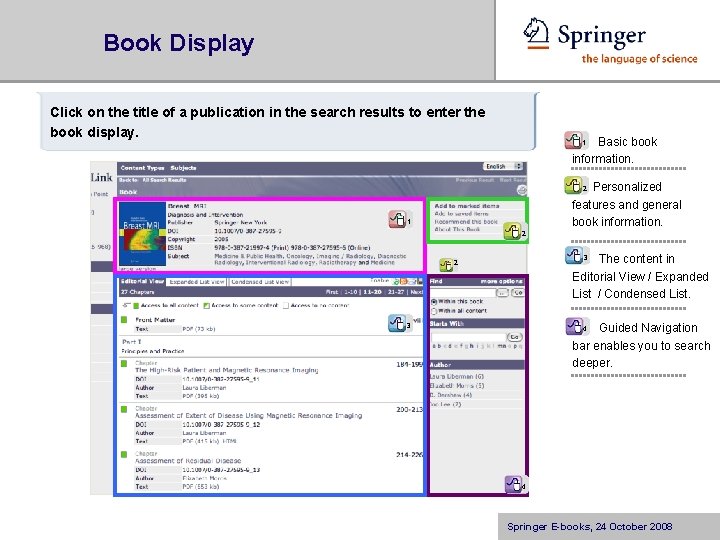Image resolution: width=720 pixels, height=540 pixels.
Task: Click the '...' button beside Find field
Action: point(502,292)
